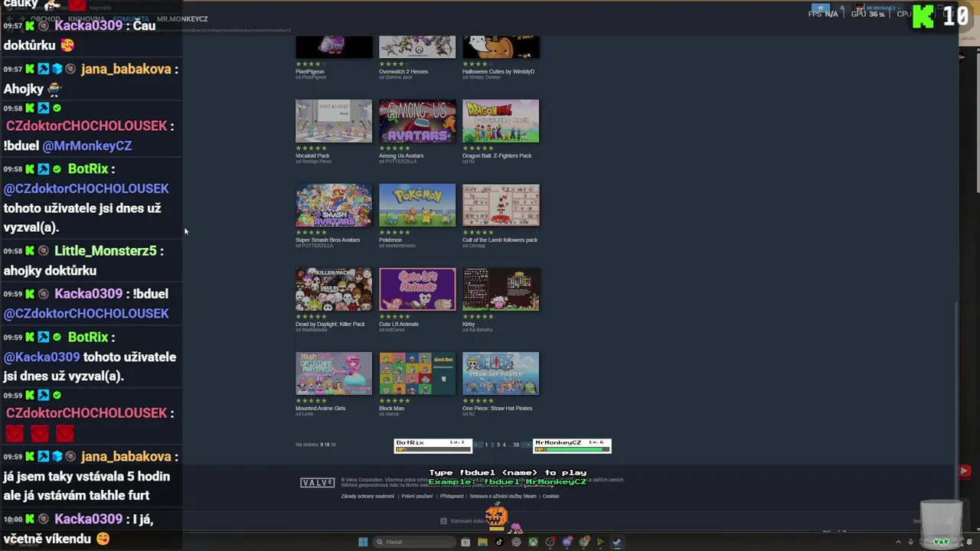Go to the previous results page arrow
The image size is (980, 551).
tap(479, 445)
